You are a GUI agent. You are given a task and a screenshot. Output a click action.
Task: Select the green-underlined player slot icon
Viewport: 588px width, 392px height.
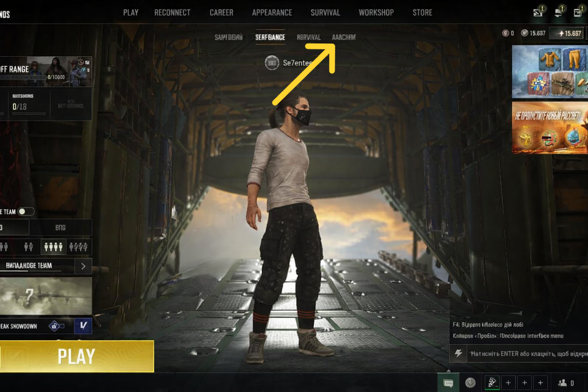pyautogui.click(x=492, y=382)
